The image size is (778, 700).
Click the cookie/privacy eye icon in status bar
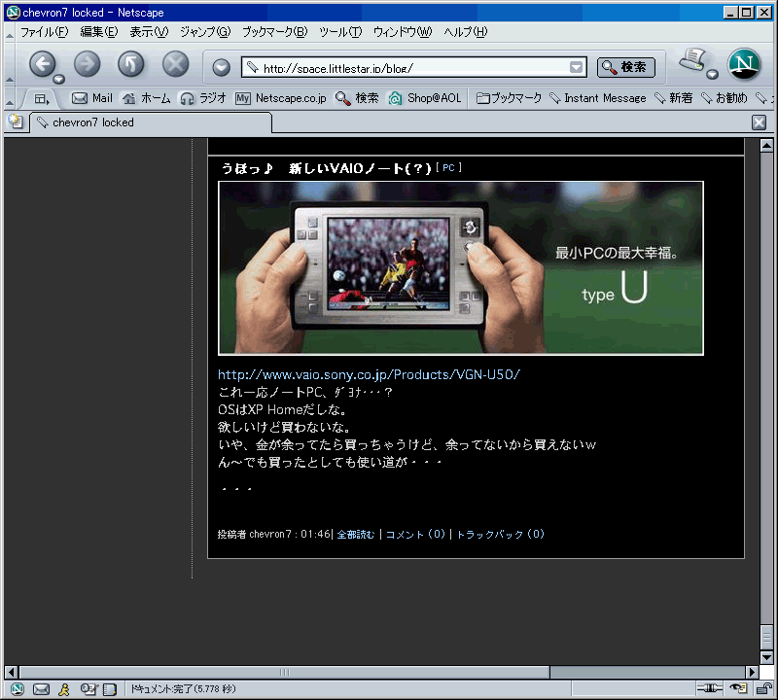coord(738,688)
